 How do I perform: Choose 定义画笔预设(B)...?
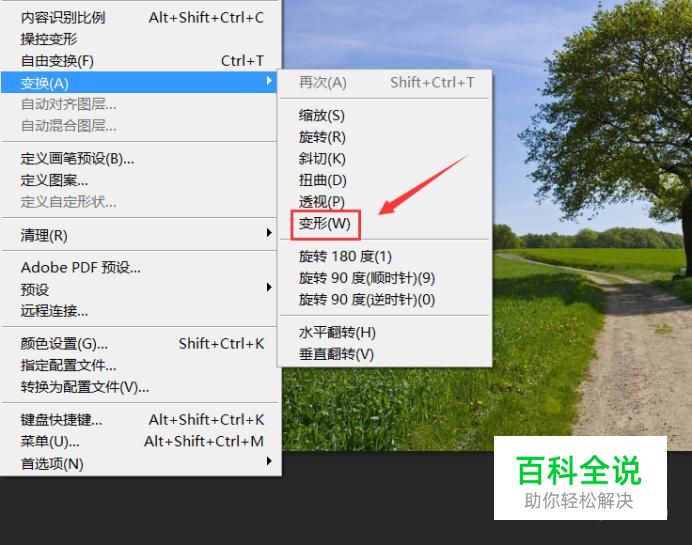coord(140,159)
